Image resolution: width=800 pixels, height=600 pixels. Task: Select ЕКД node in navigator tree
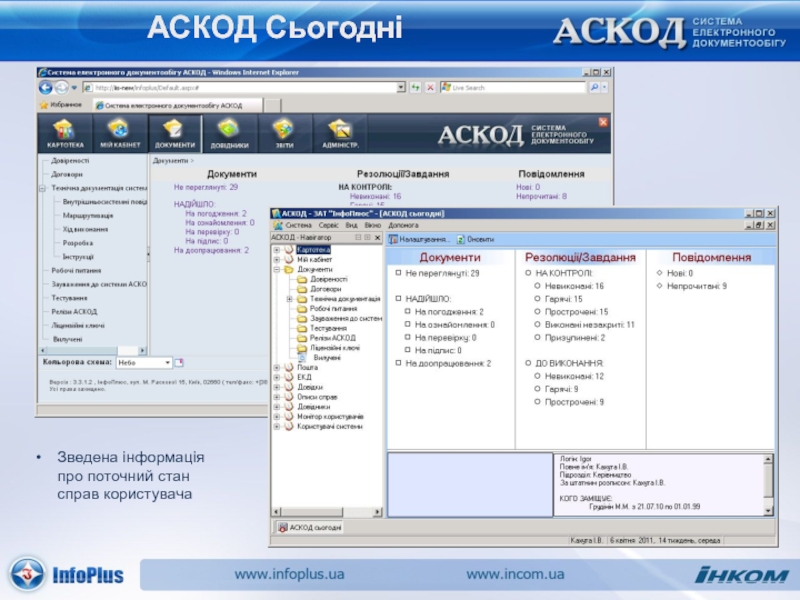[x=304, y=377]
